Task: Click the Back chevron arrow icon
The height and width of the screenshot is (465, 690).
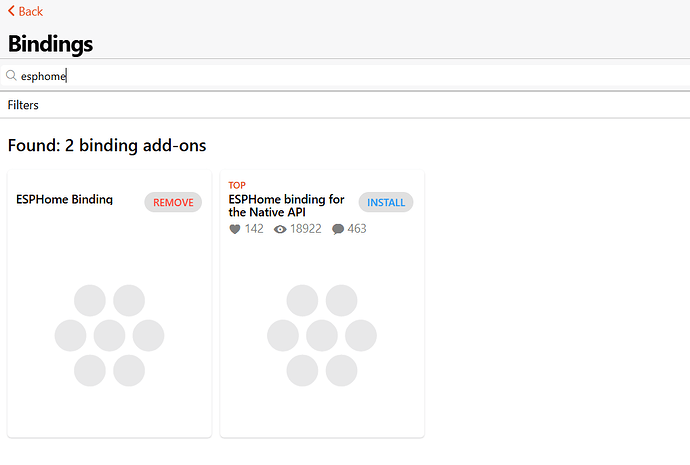Action: (x=11, y=11)
